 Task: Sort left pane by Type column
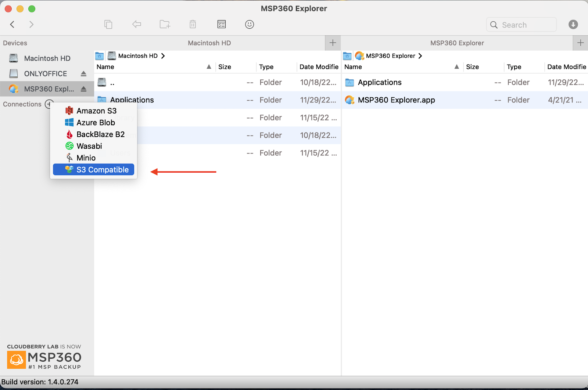[277, 67]
